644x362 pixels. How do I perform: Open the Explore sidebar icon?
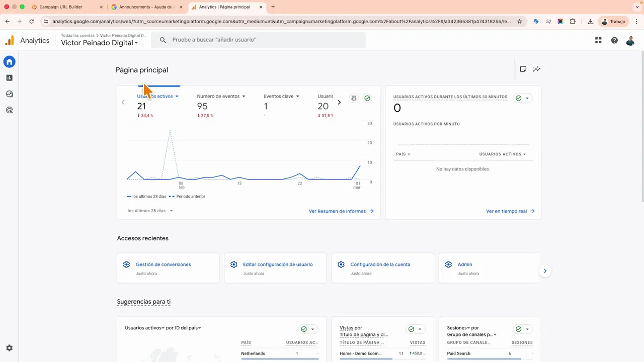click(x=9, y=94)
